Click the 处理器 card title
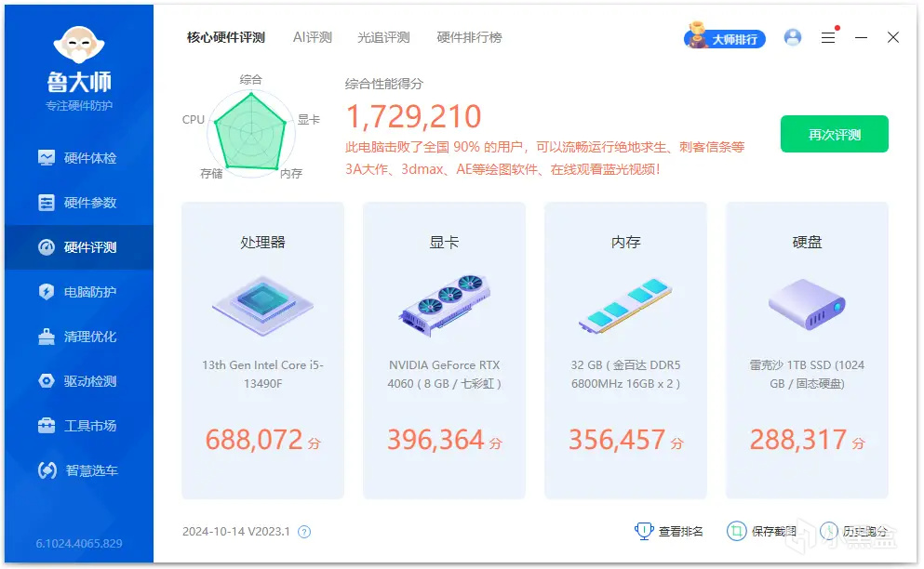Viewport: 924px width, 569px height. click(262, 242)
